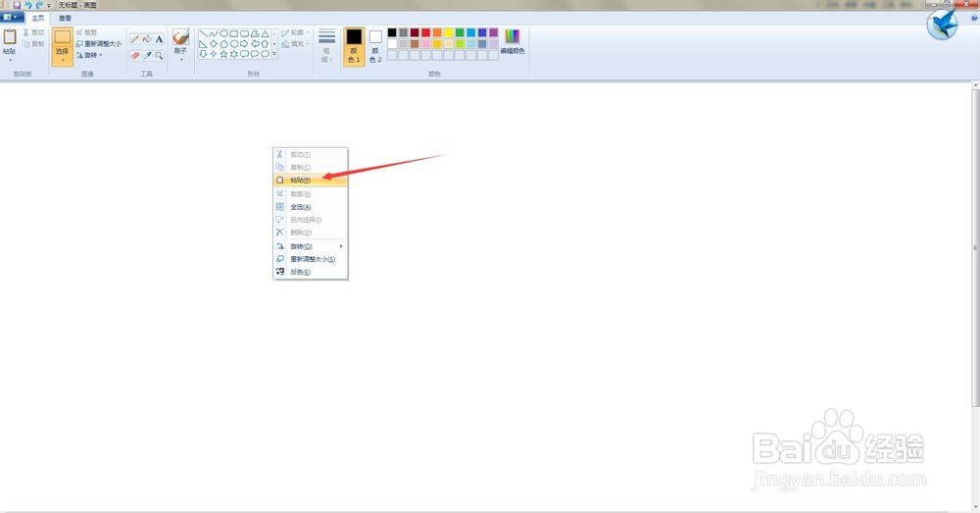Click Cut 剪切(T) in context menu
The width and height of the screenshot is (980, 513).
click(x=310, y=155)
